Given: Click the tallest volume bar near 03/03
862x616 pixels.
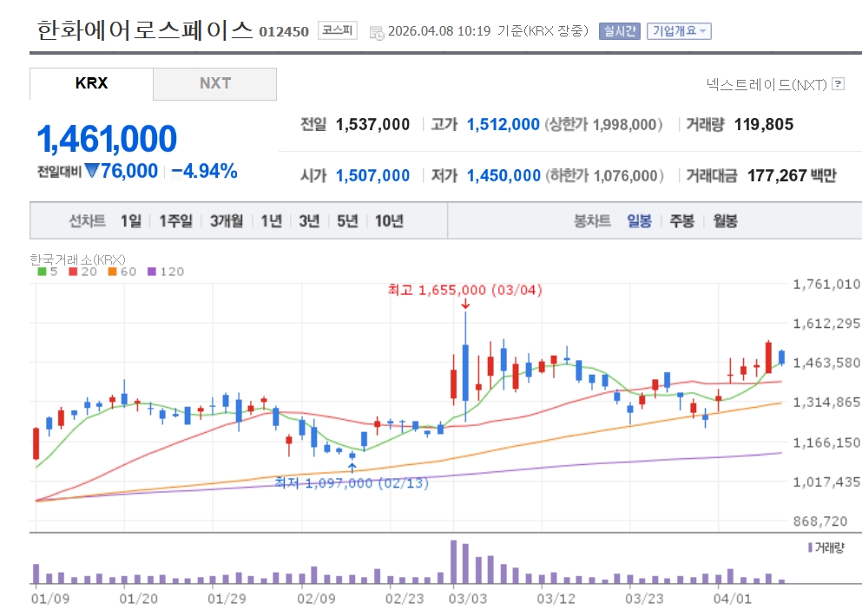Looking at the screenshot, I should click(453, 561).
